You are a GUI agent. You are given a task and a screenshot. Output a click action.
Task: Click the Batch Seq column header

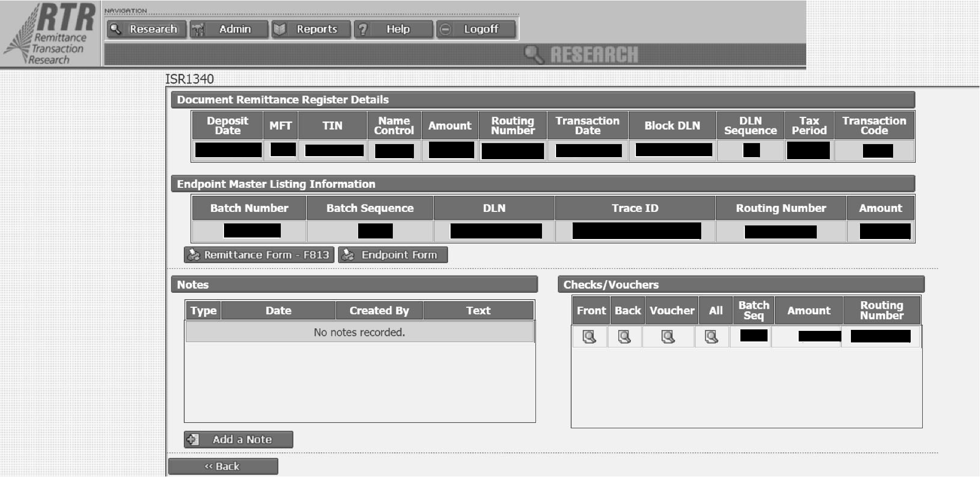click(x=753, y=310)
